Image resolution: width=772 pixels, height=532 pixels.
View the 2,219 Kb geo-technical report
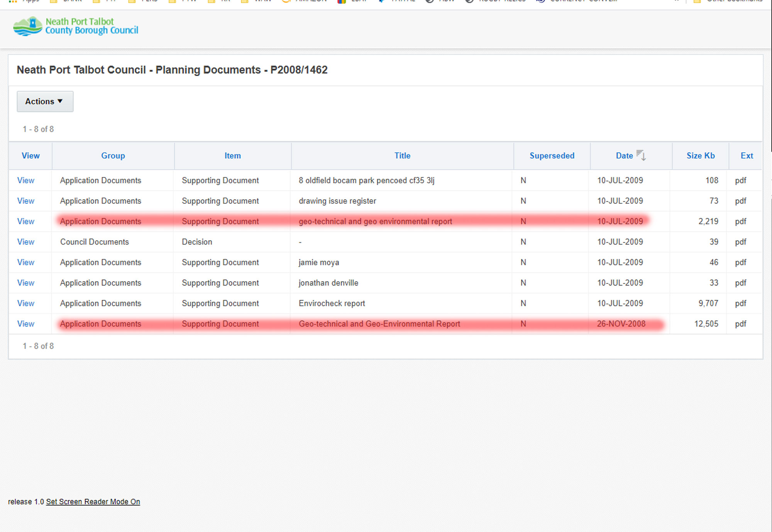click(x=26, y=221)
